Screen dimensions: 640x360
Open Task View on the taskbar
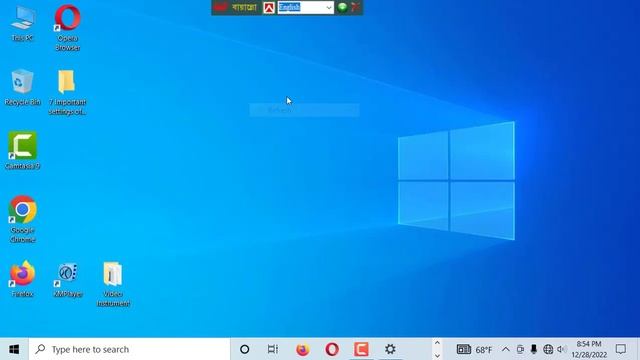(273, 349)
